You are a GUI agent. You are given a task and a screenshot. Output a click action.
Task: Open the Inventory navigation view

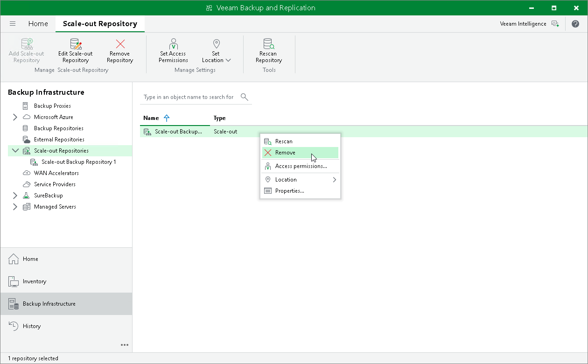(66, 281)
